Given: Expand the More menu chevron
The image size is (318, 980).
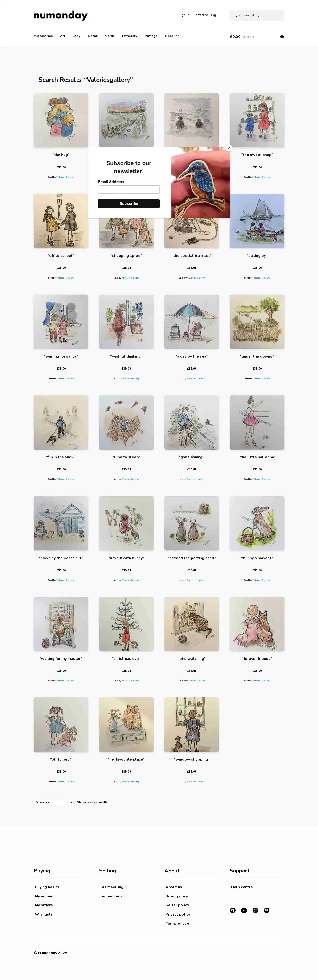Looking at the screenshot, I should click(177, 36).
